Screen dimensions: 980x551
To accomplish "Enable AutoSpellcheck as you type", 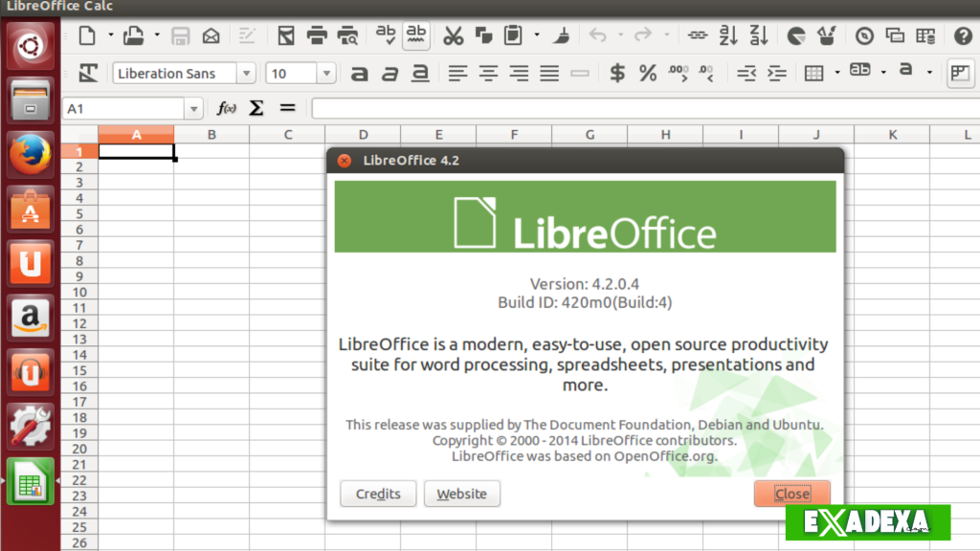I will [415, 35].
